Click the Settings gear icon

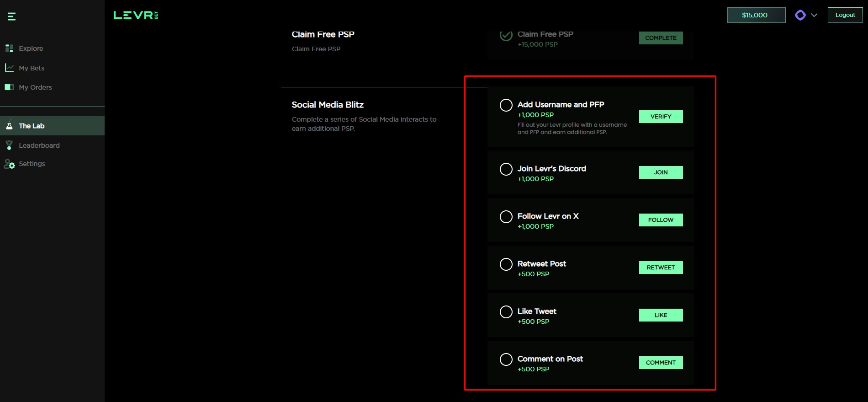tap(9, 164)
